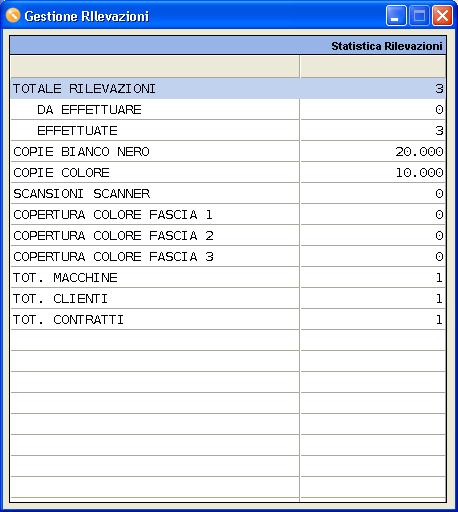The width and height of the screenshot is (458, 512).
Task: Minimize the Gestione Rilevazioni window
Action: pos(396,15)
